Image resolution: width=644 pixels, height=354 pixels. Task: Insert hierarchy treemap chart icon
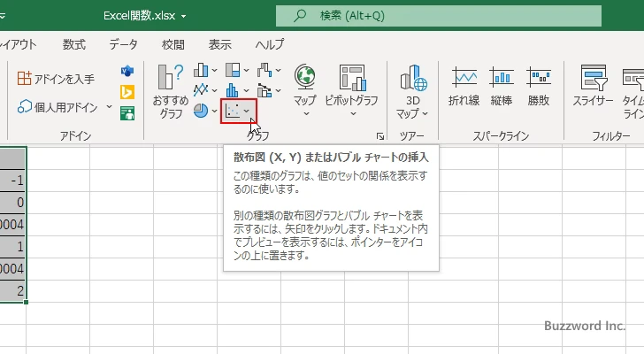pos(233,70)
